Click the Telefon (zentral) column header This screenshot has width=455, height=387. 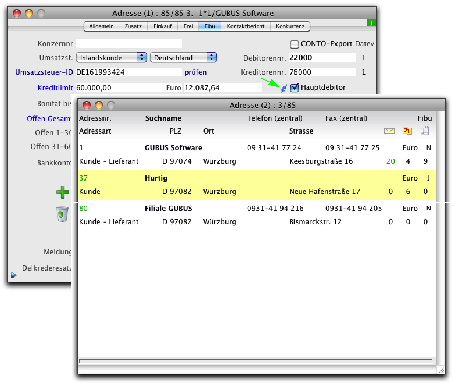(275, 118)
